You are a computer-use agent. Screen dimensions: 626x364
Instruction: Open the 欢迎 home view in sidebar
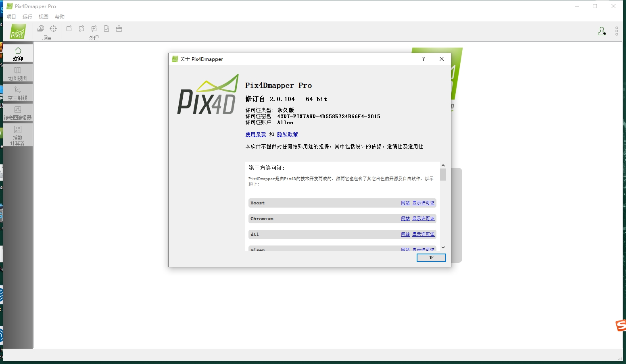coord(18,54)
